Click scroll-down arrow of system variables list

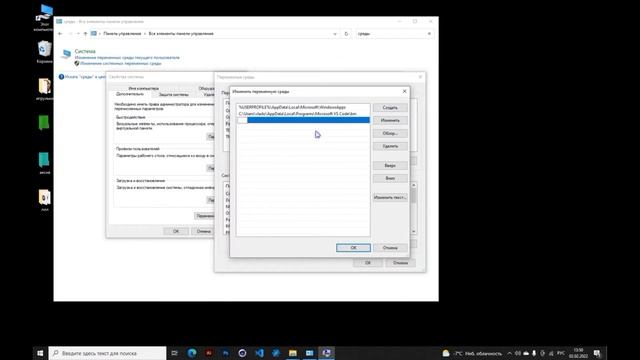click(413, 231)
